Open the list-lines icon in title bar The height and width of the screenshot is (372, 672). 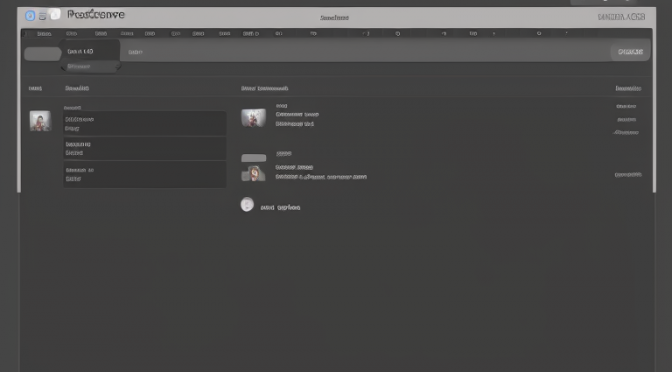point(42,16)
